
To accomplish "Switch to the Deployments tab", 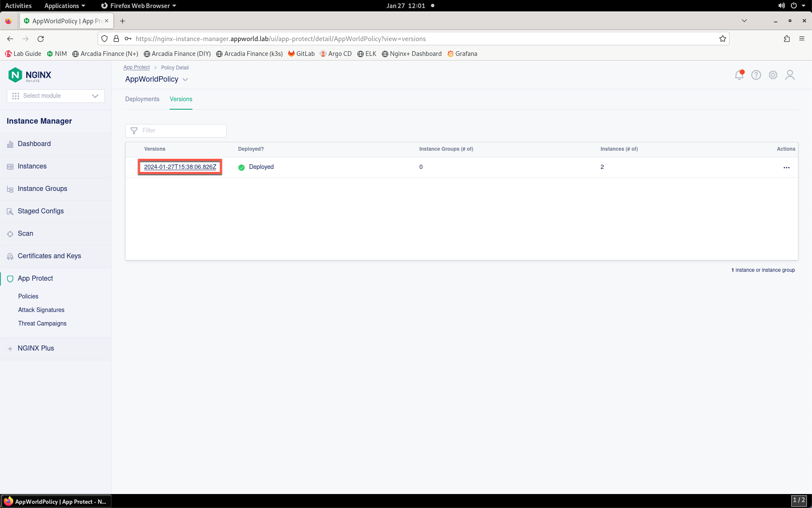I will 142,99.
